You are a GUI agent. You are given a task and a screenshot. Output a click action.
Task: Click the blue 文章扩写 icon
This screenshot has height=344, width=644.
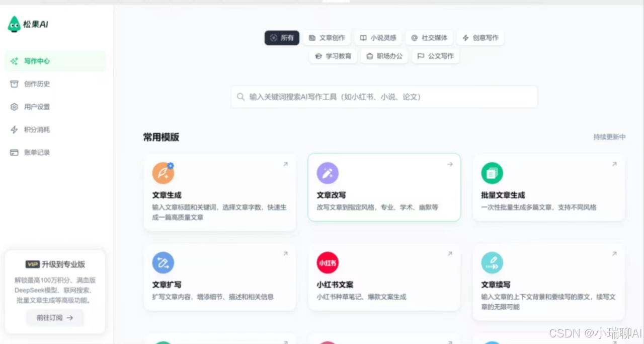(x=163, y=263)
